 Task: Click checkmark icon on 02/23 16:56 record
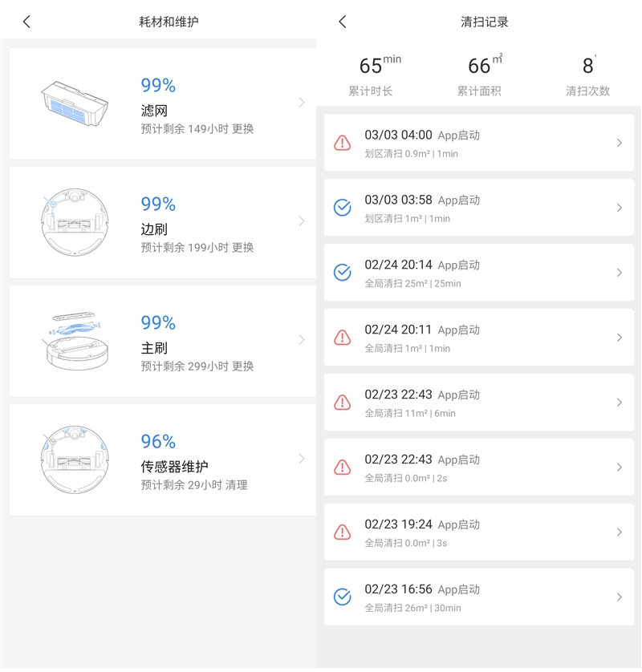tap(343, 597)
